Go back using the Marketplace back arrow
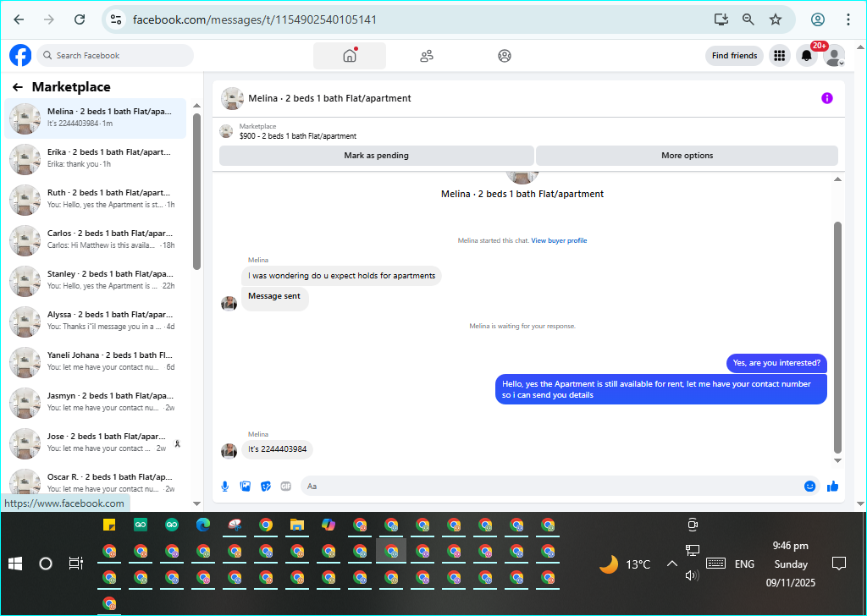The height and width of the screenshot is (616, 867). pos(18,87)
